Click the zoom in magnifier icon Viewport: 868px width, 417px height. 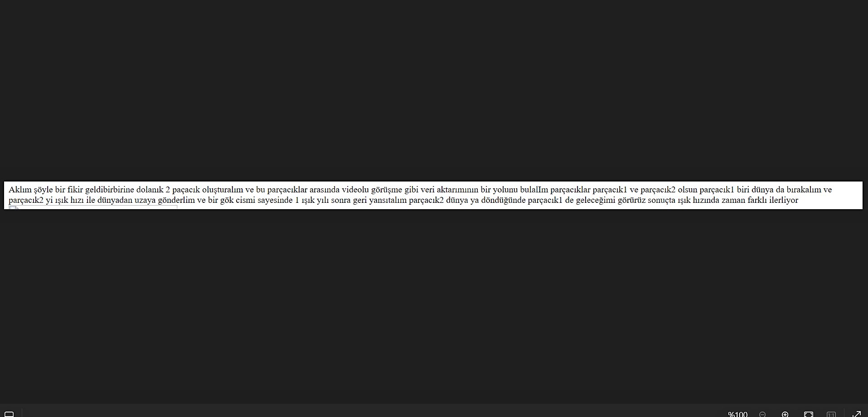tap(785, 414)
